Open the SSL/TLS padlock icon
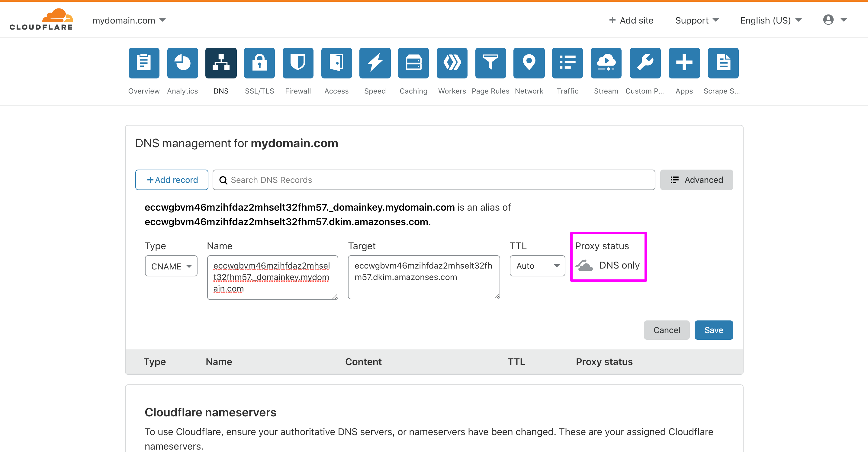The width and height of the screenshot is (868, 452). pos(259,63)
